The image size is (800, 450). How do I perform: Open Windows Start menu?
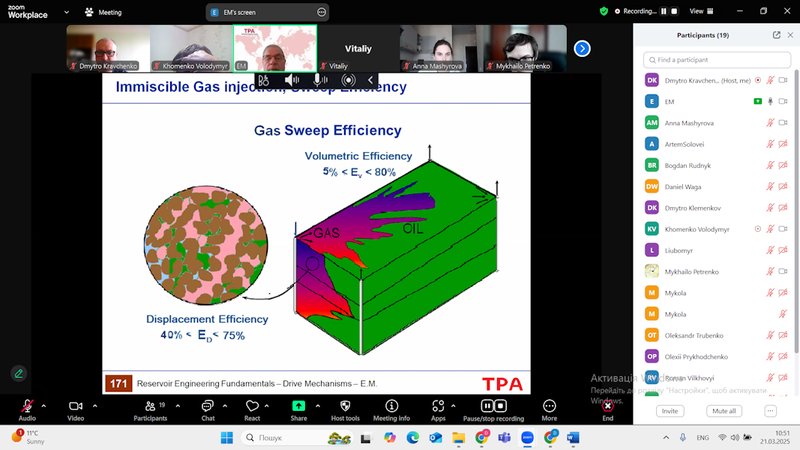(227, 438)
